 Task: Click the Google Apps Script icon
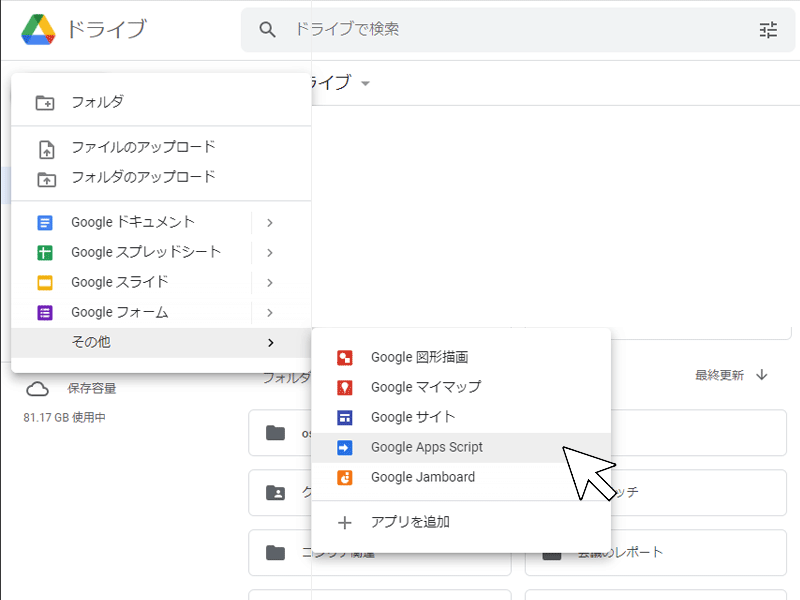[x=345, y=447]
